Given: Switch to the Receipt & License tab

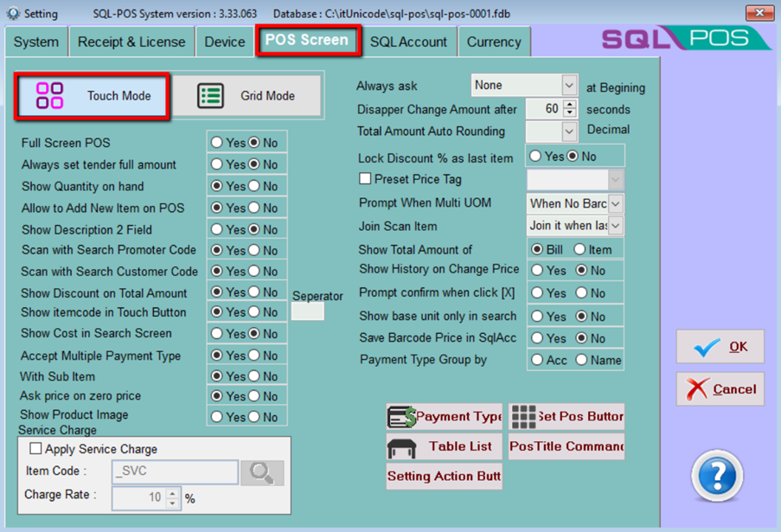Looking at the screenshot, I should coord(131,42).
